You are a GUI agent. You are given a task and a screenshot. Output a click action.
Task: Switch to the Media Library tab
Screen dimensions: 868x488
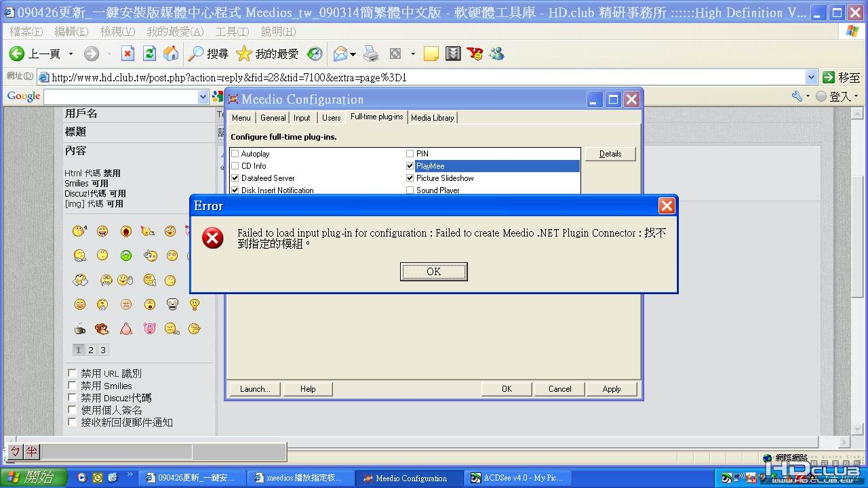click(433, 118)
